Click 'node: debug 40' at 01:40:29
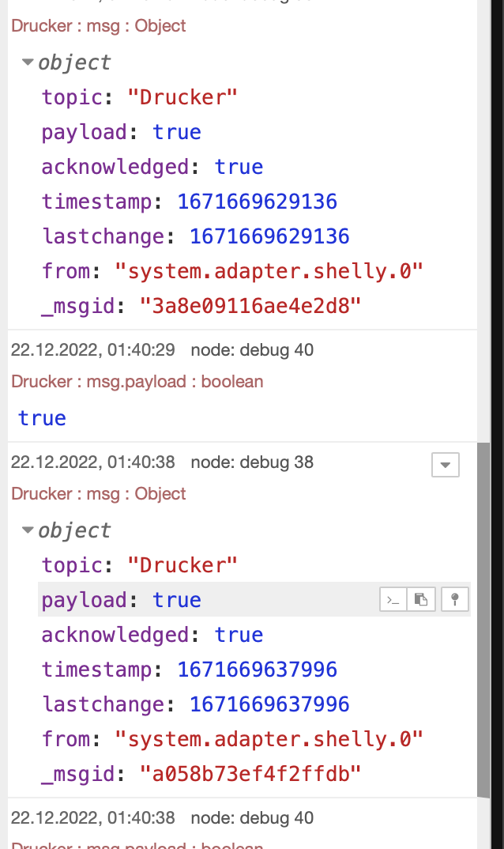The image size is (504, 849). point(252,349)
